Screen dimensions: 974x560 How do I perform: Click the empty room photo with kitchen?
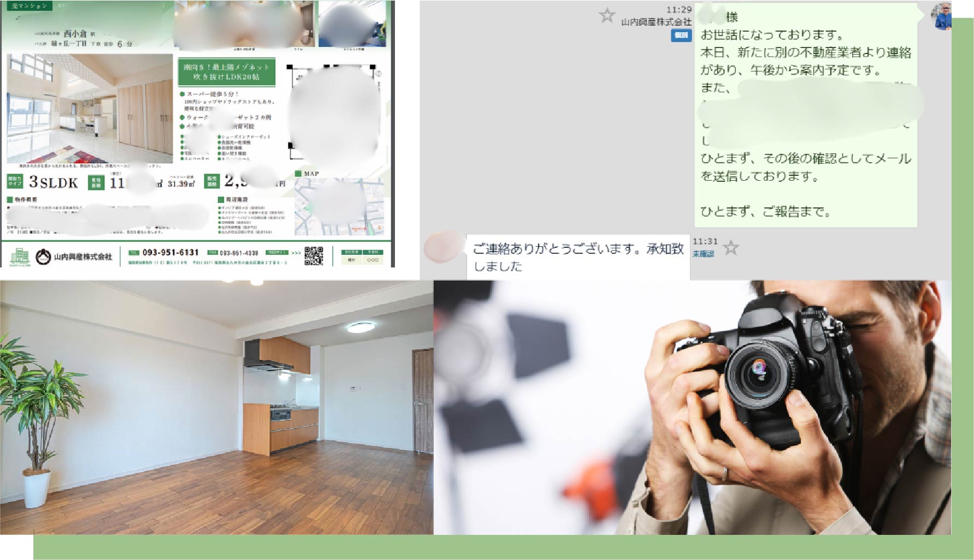coord(216,407)
